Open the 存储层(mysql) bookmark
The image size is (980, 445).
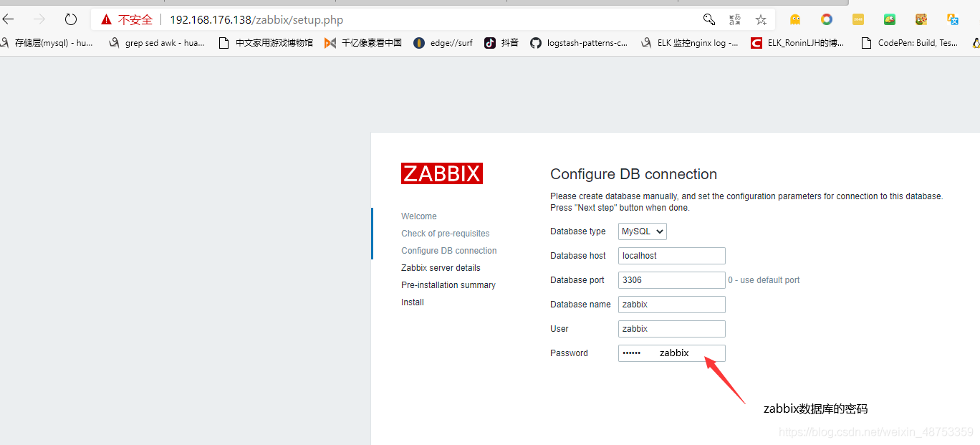[47, 43]
